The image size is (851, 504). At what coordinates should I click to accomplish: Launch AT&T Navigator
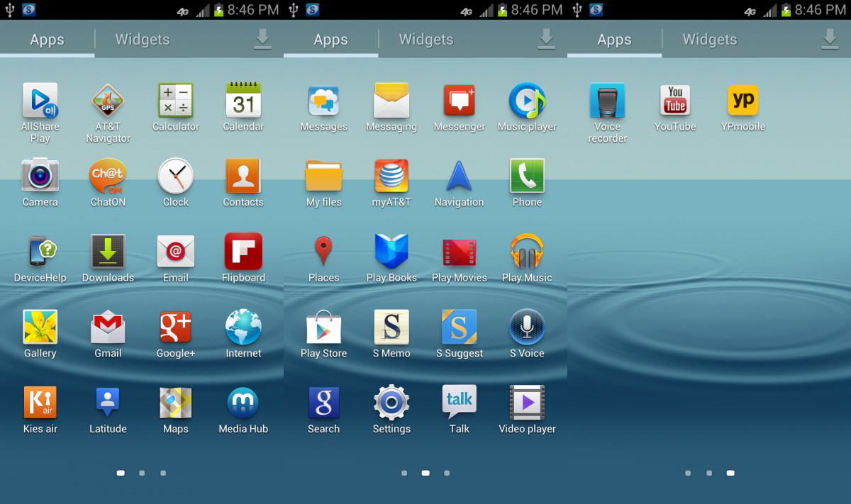[108, 101]
